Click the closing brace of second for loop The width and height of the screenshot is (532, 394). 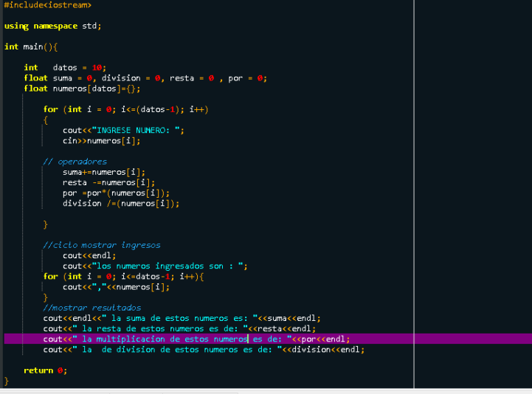(x=46, y=297)
